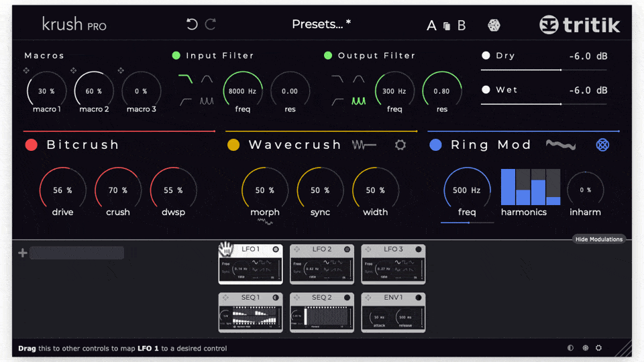Screen dimensions: 644x362
Task: Click the Hide Modulations button
Action: pyautogui.click(x=599, y=239)
